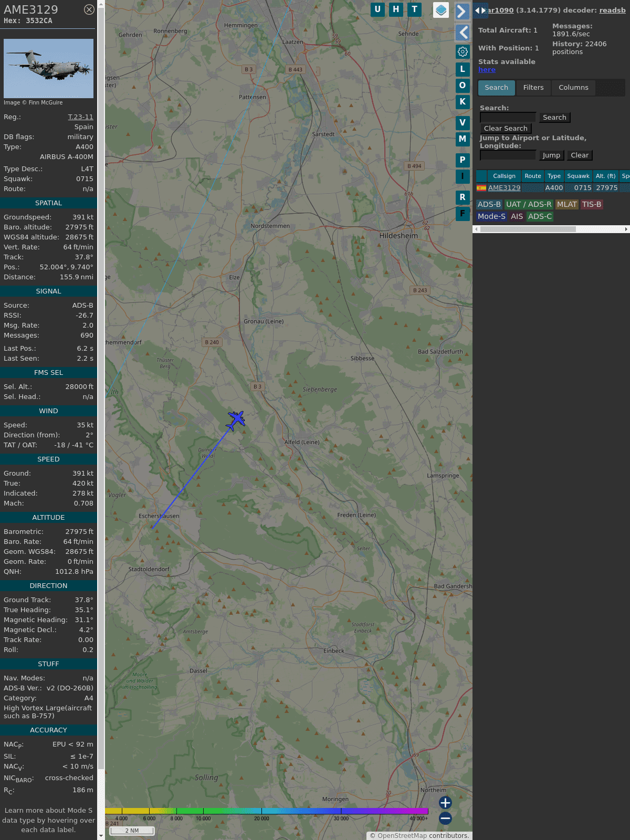Click the blue aircraft icon on map
The width and height of the screenshot is (630, 840).
click(236, 419)
